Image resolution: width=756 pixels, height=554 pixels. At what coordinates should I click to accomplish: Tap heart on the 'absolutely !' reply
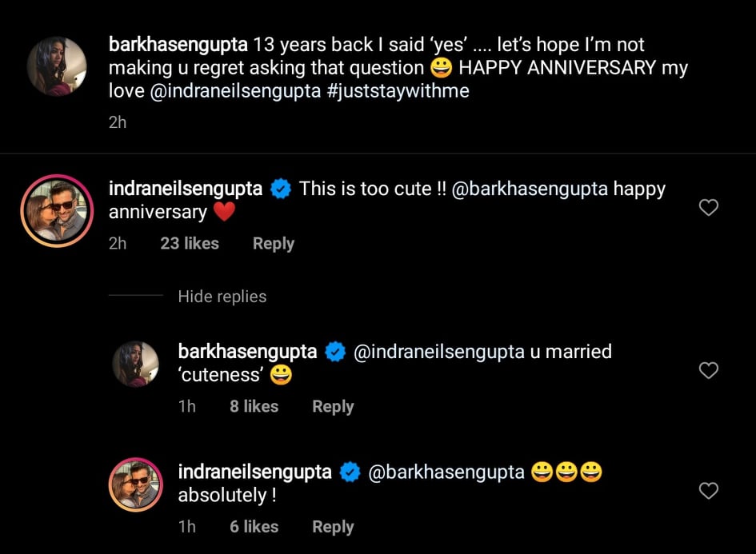(x=708, y=490)
